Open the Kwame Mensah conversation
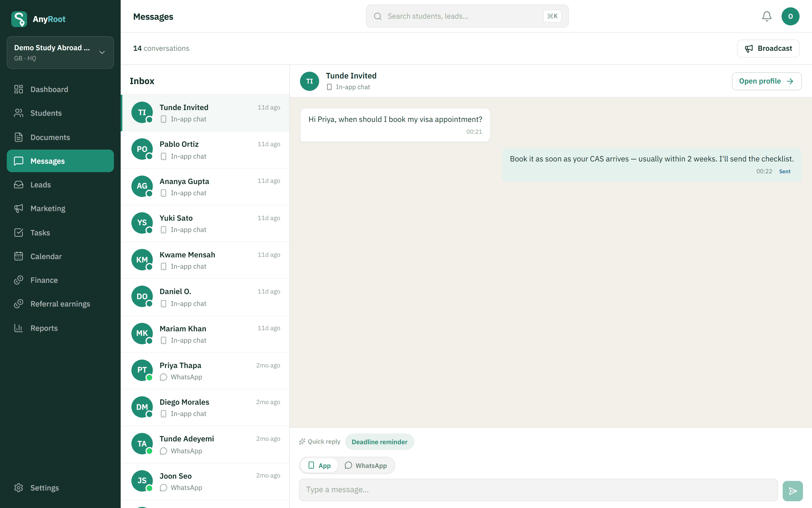The height and width of the screenshot is (508, 812). [x=205, y=260]
